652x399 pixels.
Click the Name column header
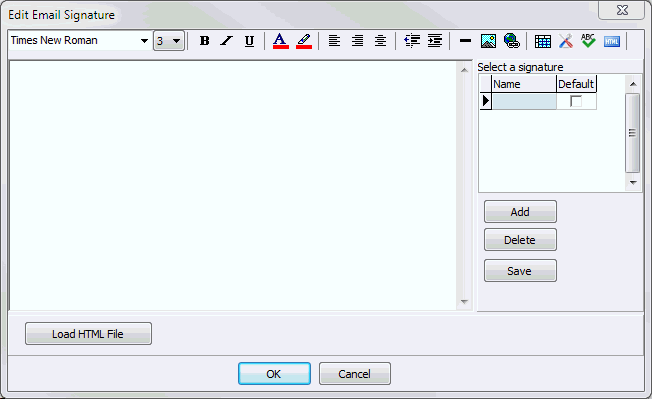524,84
